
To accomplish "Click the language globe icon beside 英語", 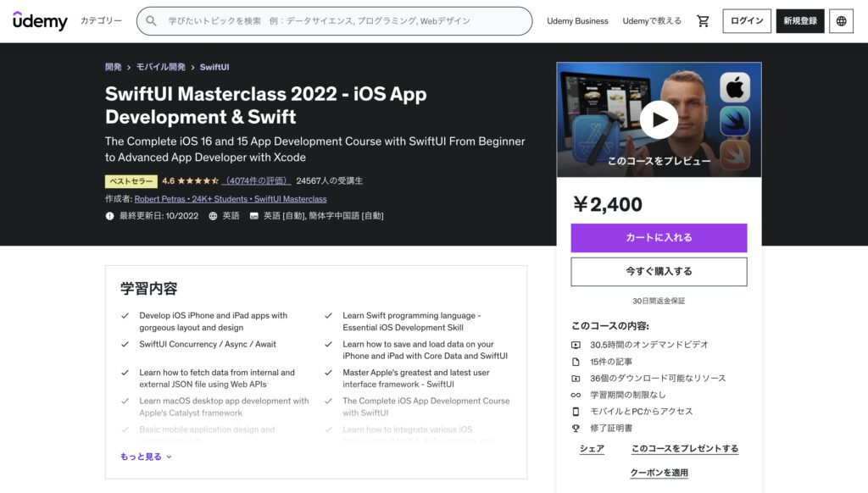I will [x=213, y=216].
